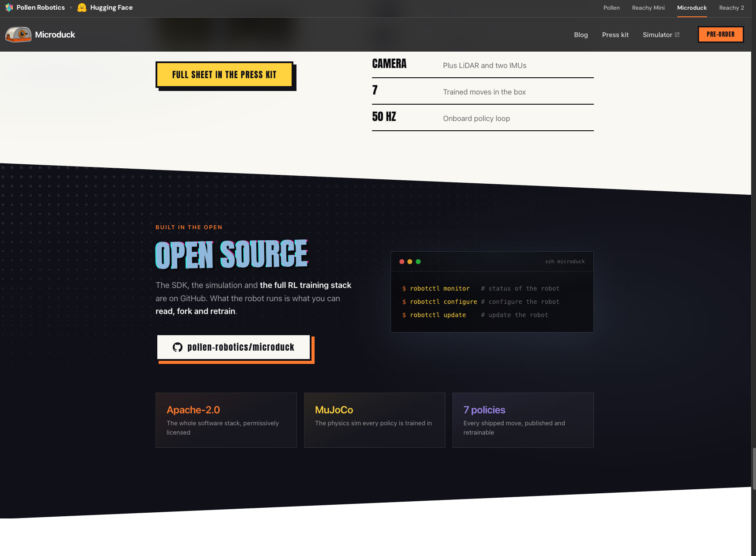Click Full Sheet in the Press Kit button

point(224,75)
